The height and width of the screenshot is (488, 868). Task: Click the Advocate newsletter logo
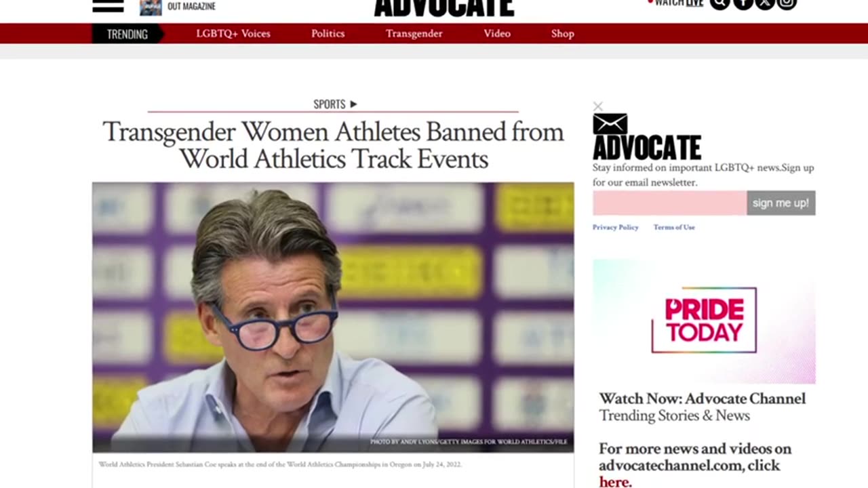pyautogui.click(x=647, y=148)
